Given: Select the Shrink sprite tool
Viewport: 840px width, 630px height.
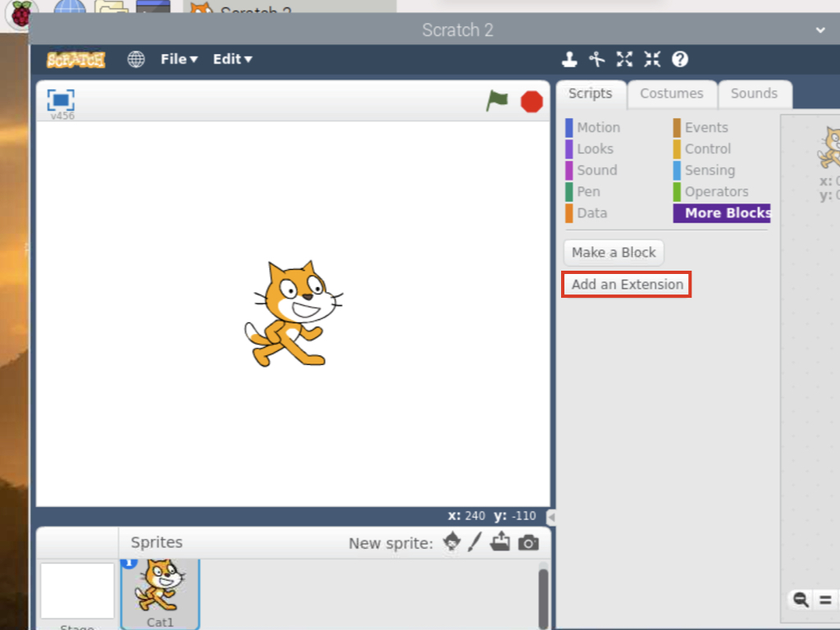Looking at the screenshot, I should (x=652, y=59).
